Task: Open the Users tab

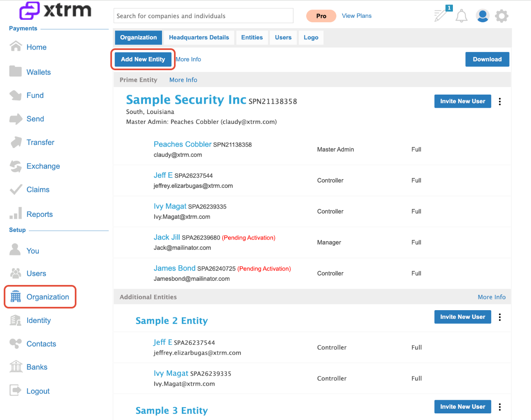Action: tap(283, 38)
